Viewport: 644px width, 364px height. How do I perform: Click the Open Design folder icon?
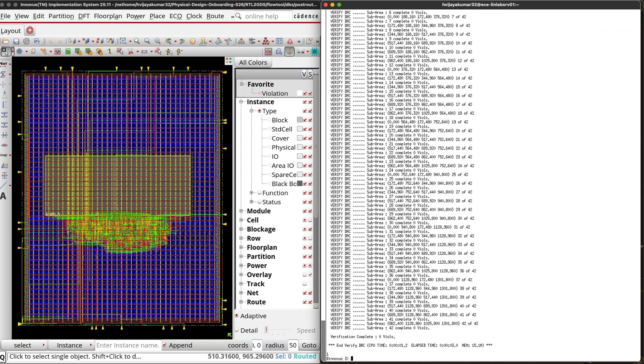click(x=5, y=42)
